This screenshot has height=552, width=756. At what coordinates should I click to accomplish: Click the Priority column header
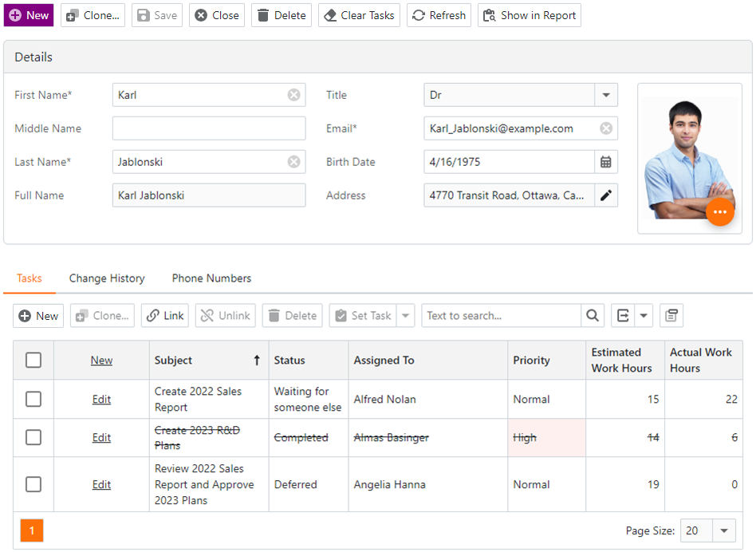(547, 360)
